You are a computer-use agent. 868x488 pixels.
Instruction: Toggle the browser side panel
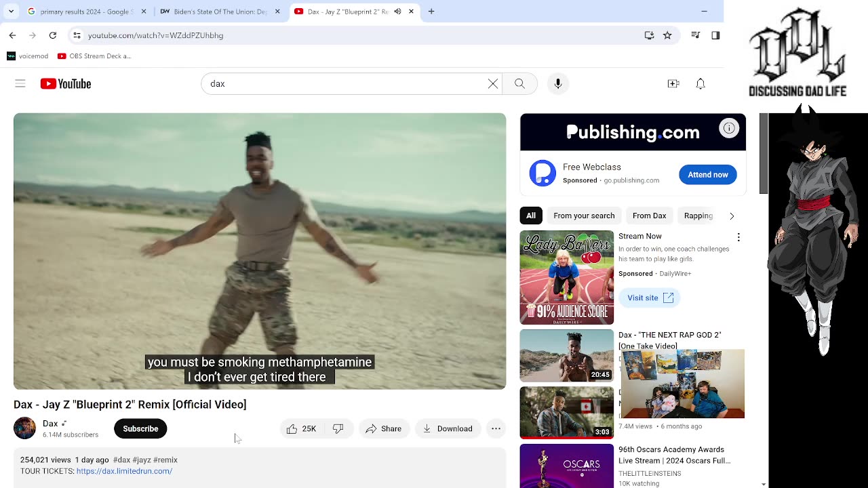715,35
